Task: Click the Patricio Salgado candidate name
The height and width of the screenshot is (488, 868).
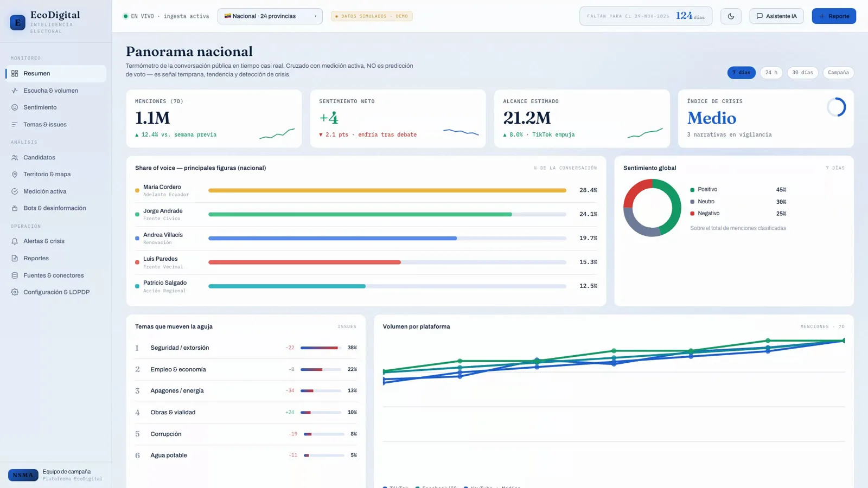Action: pos(165,282)
